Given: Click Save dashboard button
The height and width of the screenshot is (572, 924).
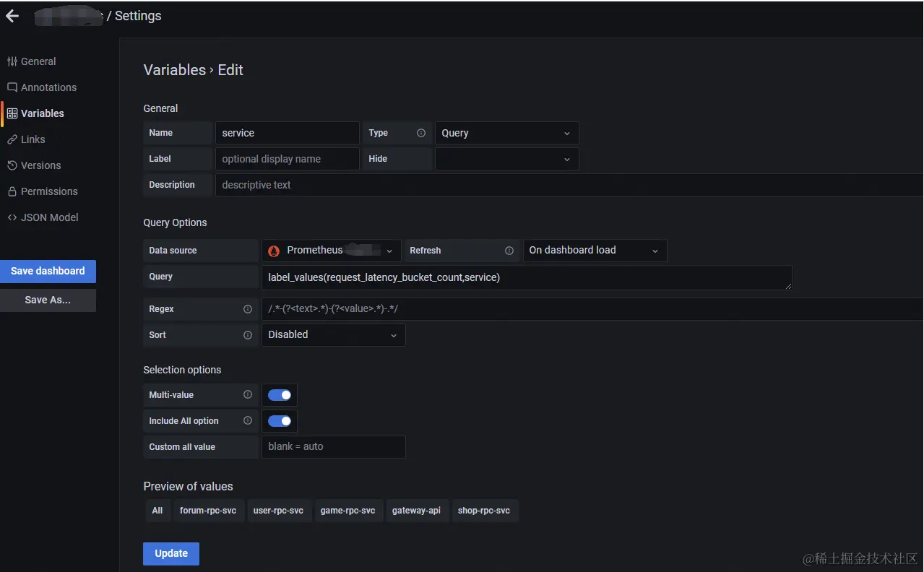Looking at the screenshot, I should click(x=48, y=271).
